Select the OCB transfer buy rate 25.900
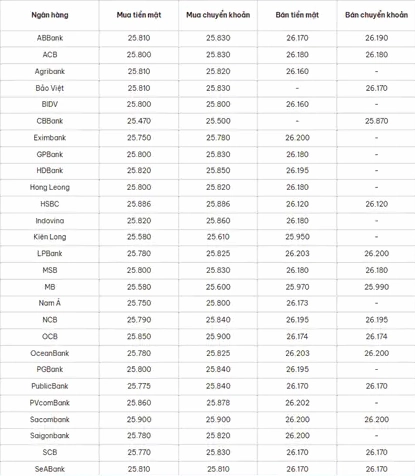This screenshot has height=476, width=415. point(218,336)
